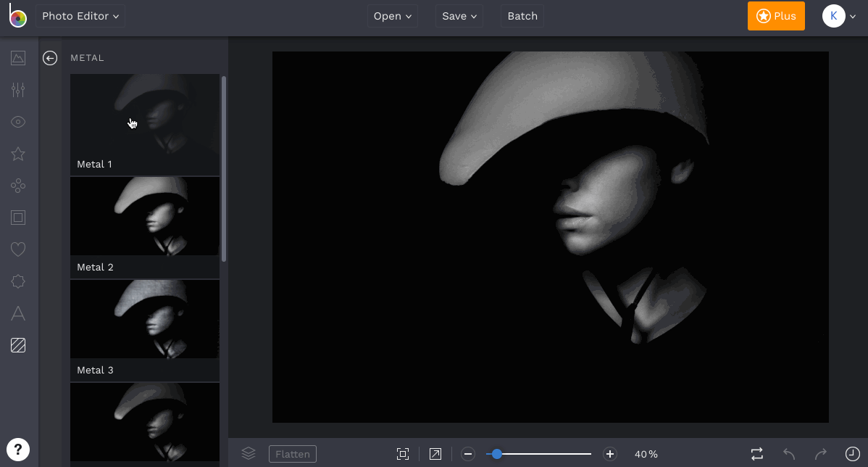
Task: Fit image to screen
Action: coord(403,454)
